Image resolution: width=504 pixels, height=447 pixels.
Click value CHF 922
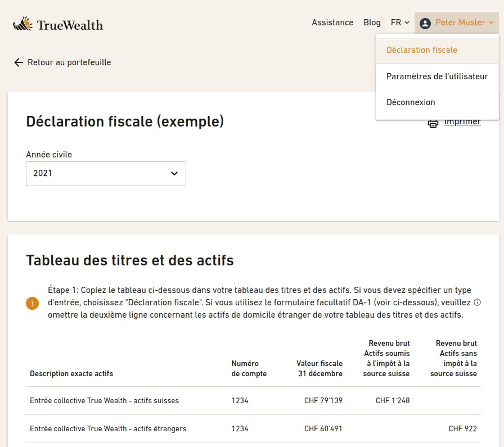click(x=462, y=428)
